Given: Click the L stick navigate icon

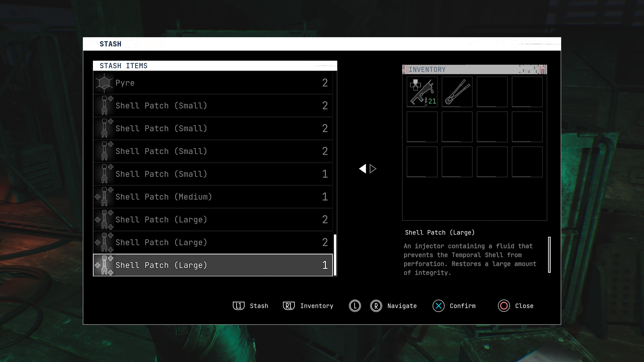Looking at the screenshot, I should tap(355, 306).
